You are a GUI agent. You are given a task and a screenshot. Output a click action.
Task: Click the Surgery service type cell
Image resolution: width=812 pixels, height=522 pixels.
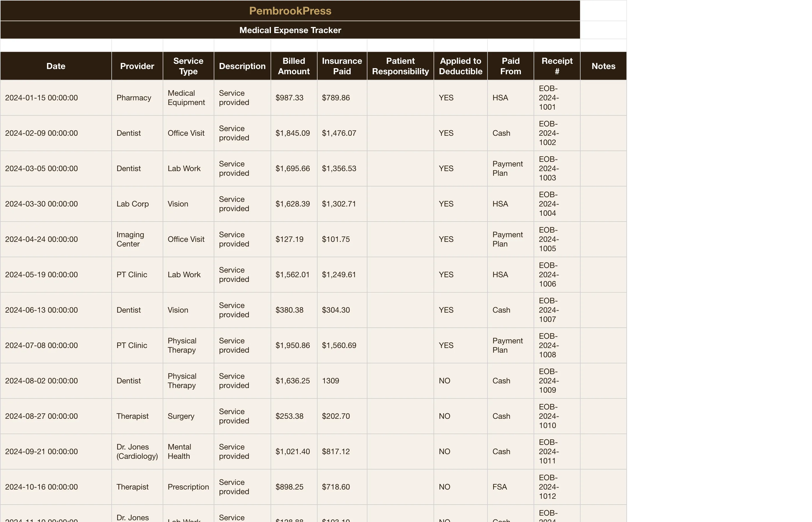pyautogui.click(x=188, y=416)
